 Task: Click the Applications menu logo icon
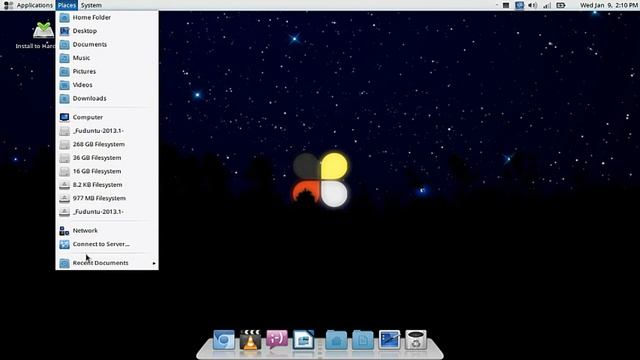tap(8, 5)
